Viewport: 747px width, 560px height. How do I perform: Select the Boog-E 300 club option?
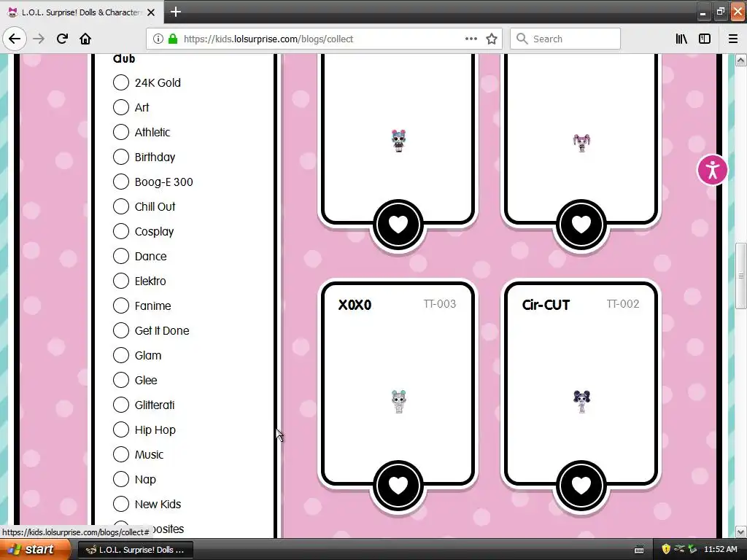pyautogui.click(x=121, y=182)
